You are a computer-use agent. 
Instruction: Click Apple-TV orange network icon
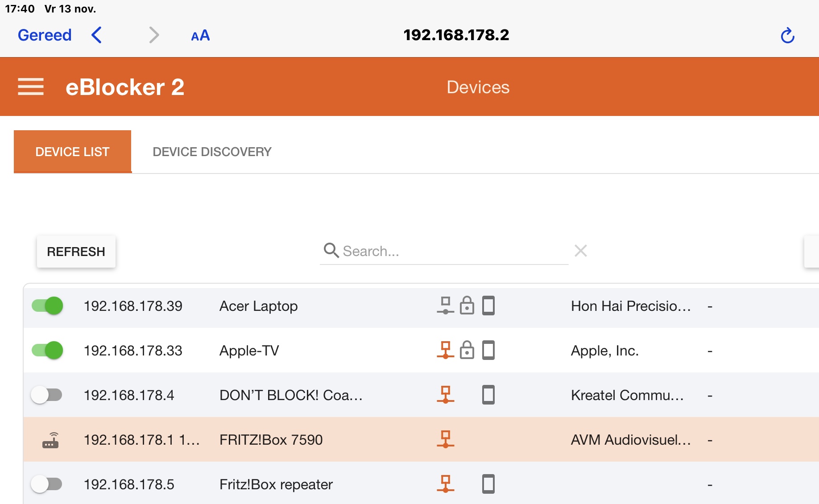[446, 351]
